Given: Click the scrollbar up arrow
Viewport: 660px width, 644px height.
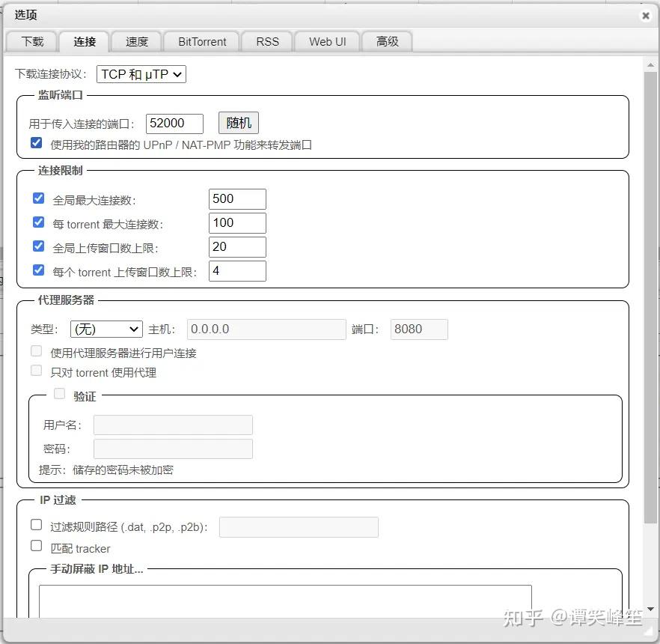Looking at the screenshot, I should pyautogui.click(x=650, y=65).
